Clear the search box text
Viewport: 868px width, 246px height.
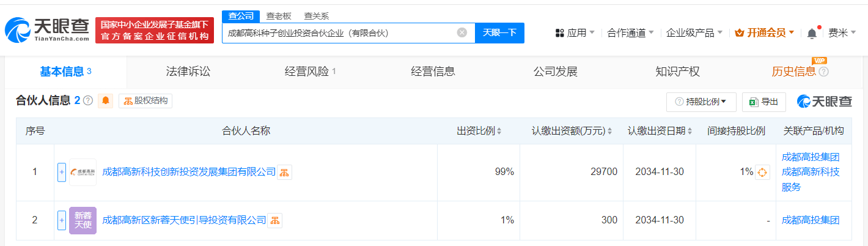[462, 32]
